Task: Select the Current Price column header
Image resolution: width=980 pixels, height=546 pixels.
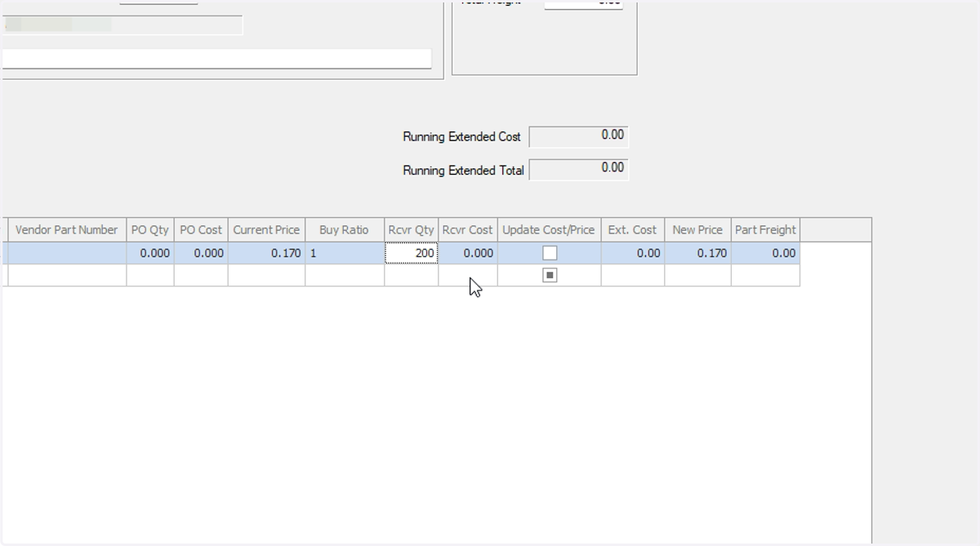Action: [266, 230]
